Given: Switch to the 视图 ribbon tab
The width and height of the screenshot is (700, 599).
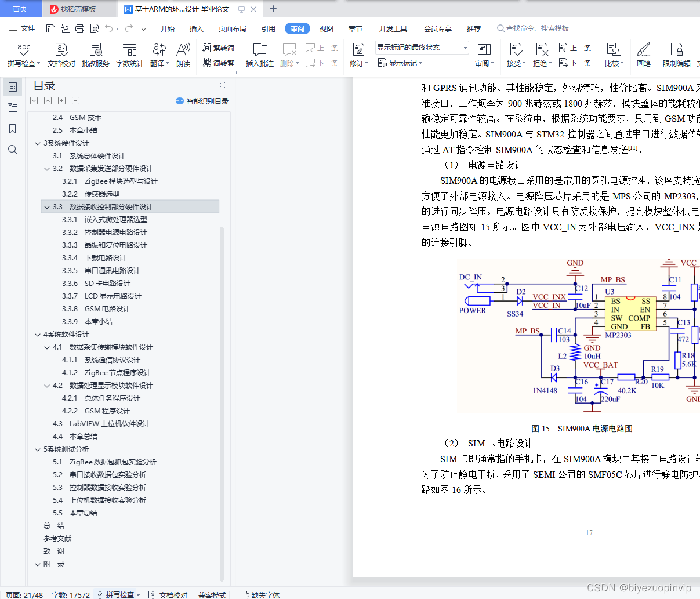Looking at the screenshot, I should click(327, 28).
